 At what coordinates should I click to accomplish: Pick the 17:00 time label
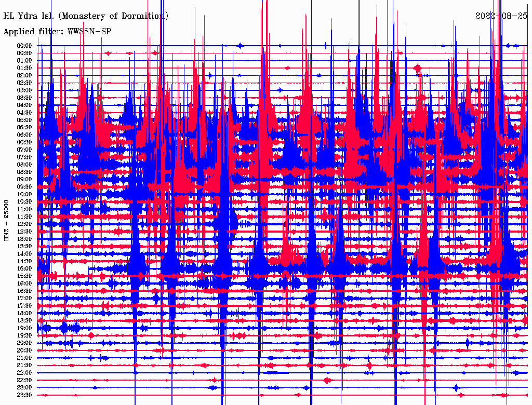coord(24,299)
